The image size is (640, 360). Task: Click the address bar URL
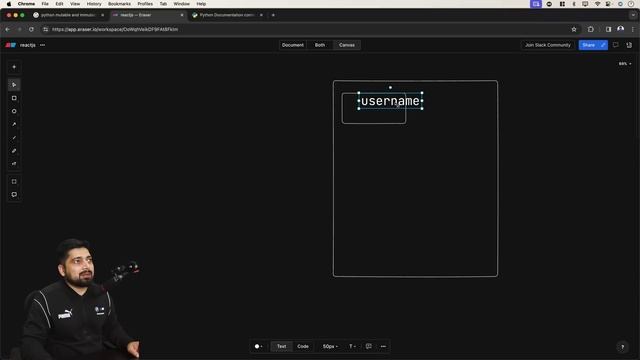click(x=115, y=29)
